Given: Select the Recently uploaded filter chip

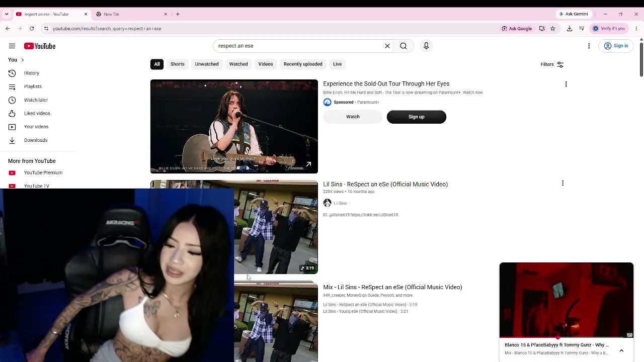Looking at the screenshot, I should tap(303, 64).
